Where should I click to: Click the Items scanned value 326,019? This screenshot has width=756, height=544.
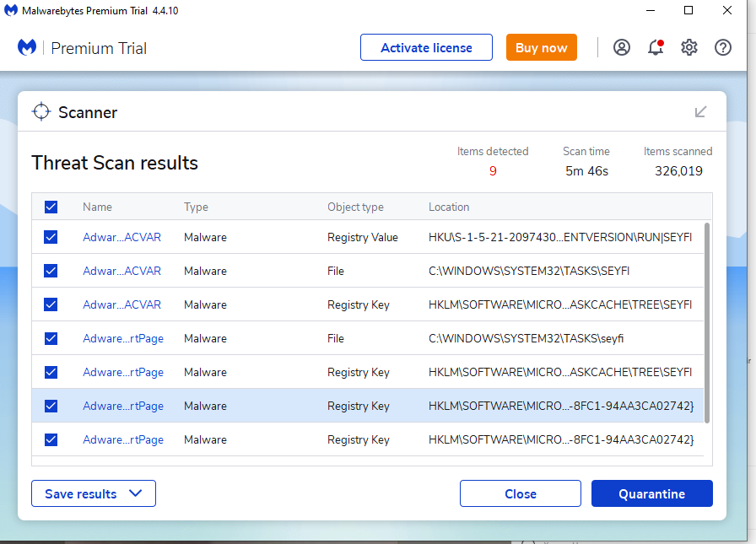pos(678,171)
